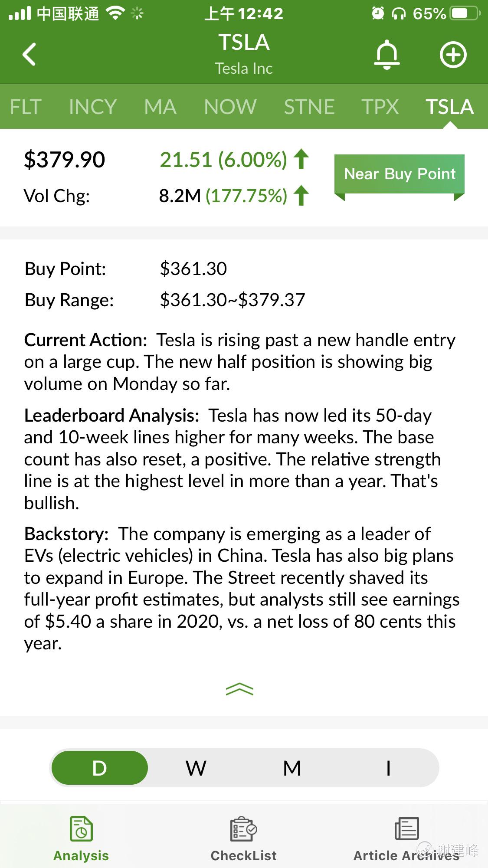488x868 pixels.
Task: Tap the add-to-list plus icon
Action: [x=453, y=55]
